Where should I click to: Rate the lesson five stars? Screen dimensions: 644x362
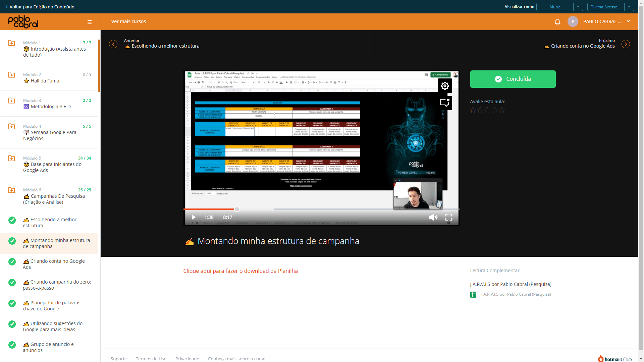pyautogui.click(x=502, y=110)
